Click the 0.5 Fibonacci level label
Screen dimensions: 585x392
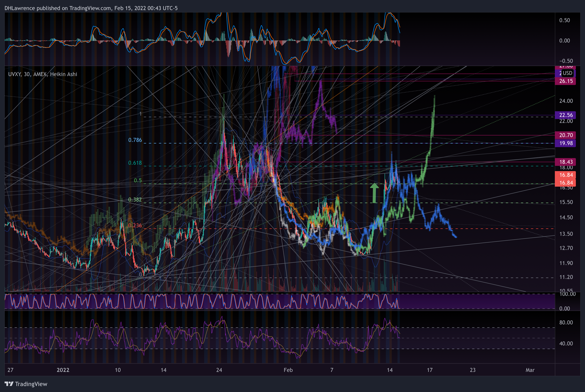point(138,180)
